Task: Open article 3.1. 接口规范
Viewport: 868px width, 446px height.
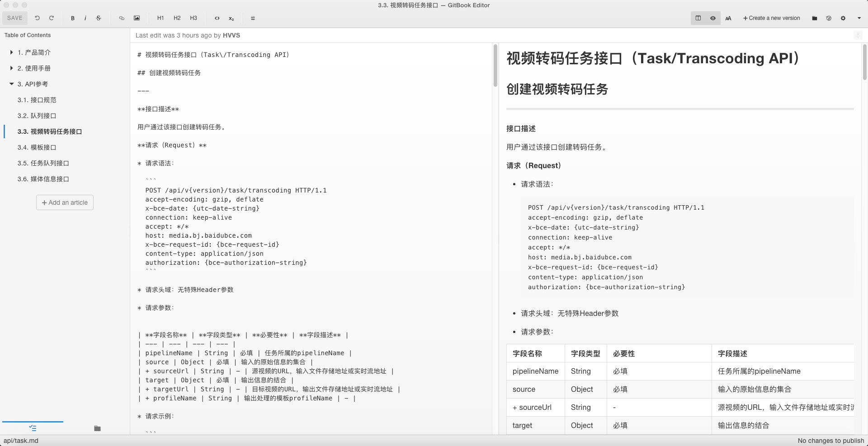Action: click(37, 100)
